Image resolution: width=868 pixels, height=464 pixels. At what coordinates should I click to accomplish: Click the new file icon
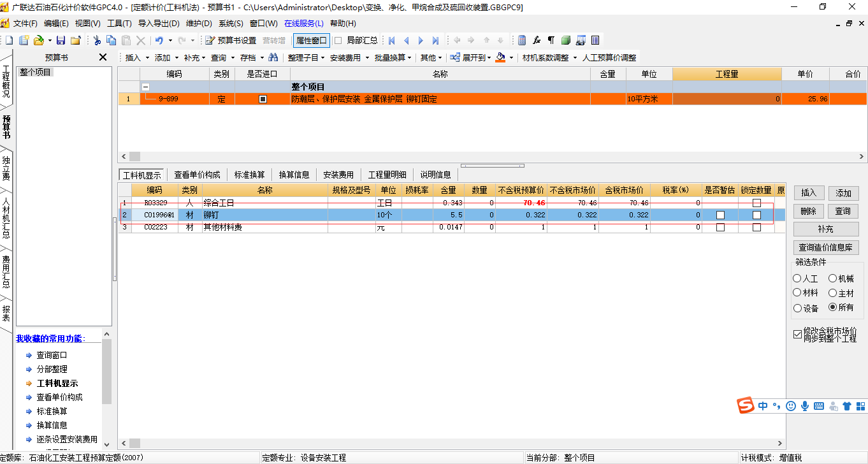point(9,40)
